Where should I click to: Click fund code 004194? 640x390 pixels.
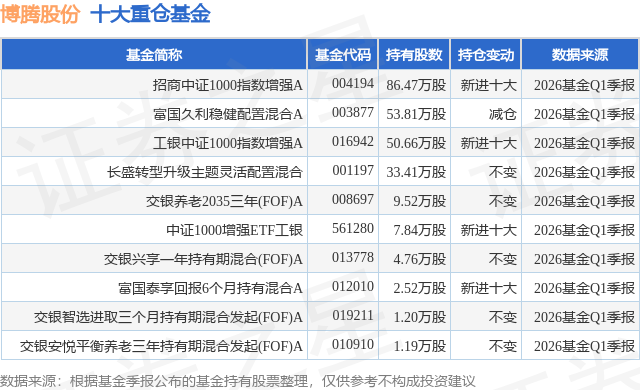click(x=353, y=84)
